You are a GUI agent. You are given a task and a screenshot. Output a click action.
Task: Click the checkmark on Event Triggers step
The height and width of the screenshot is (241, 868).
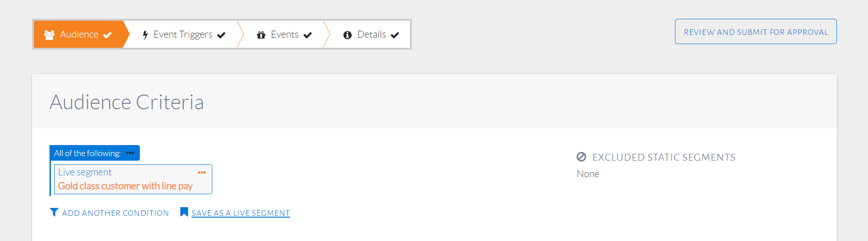(221, 35)
